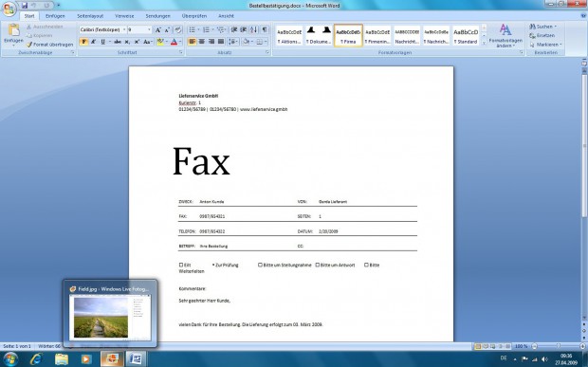Align paragraph text right
Screen dimensions: 588x367
(211, 42)
